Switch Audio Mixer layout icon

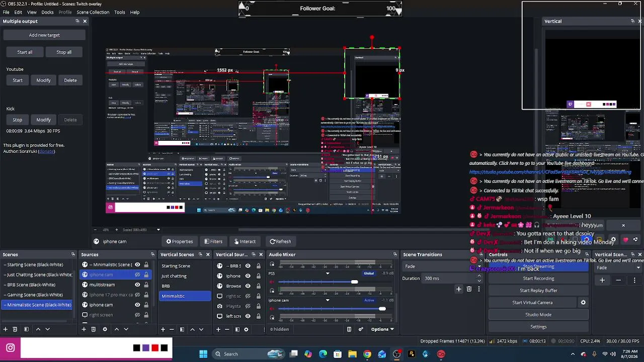349,329
